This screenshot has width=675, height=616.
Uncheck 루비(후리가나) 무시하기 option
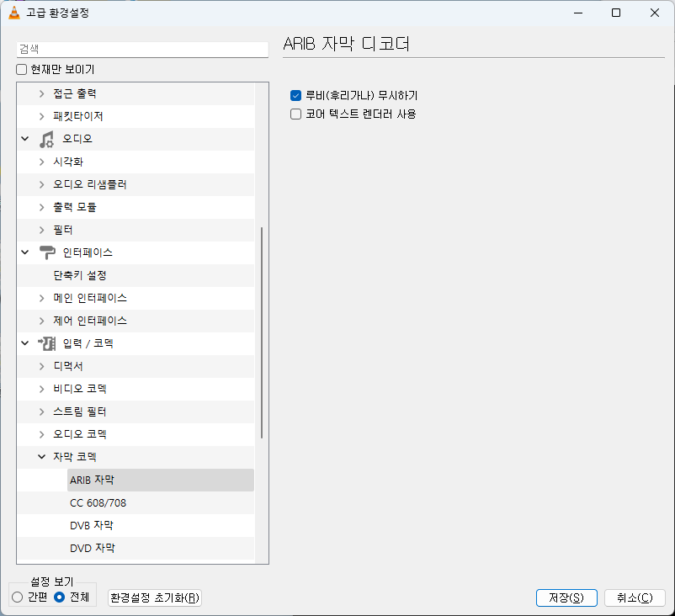click(x=295, y=95)
